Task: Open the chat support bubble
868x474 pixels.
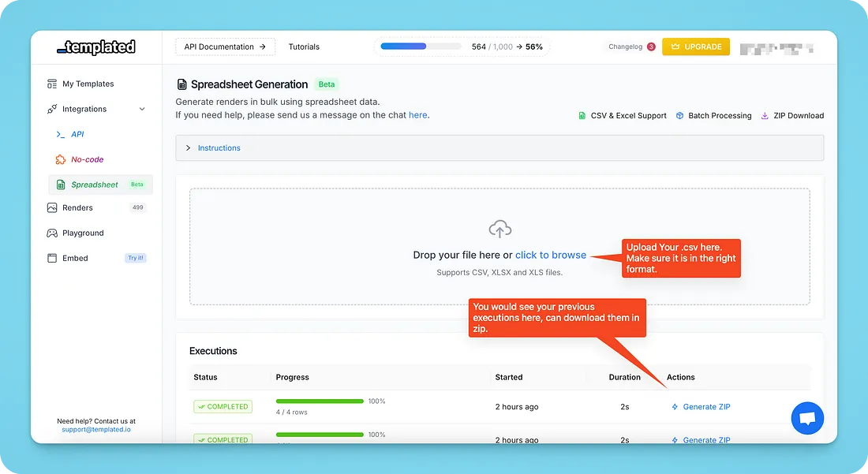Action: 807,418
